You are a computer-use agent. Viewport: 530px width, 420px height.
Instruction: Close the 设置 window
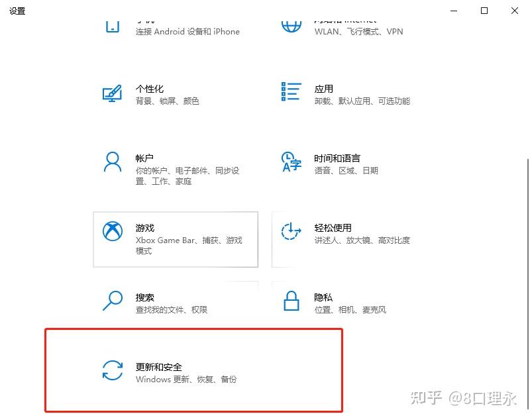[x=515, y=11]
